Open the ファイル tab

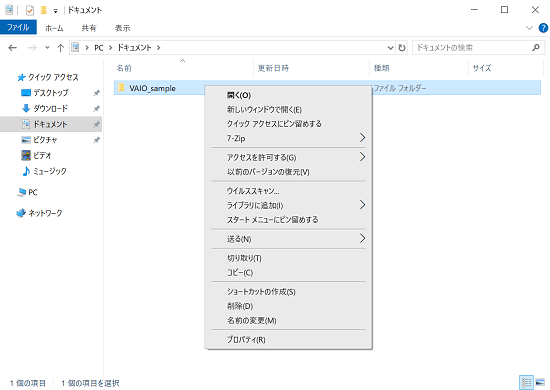tap(18, 28)
